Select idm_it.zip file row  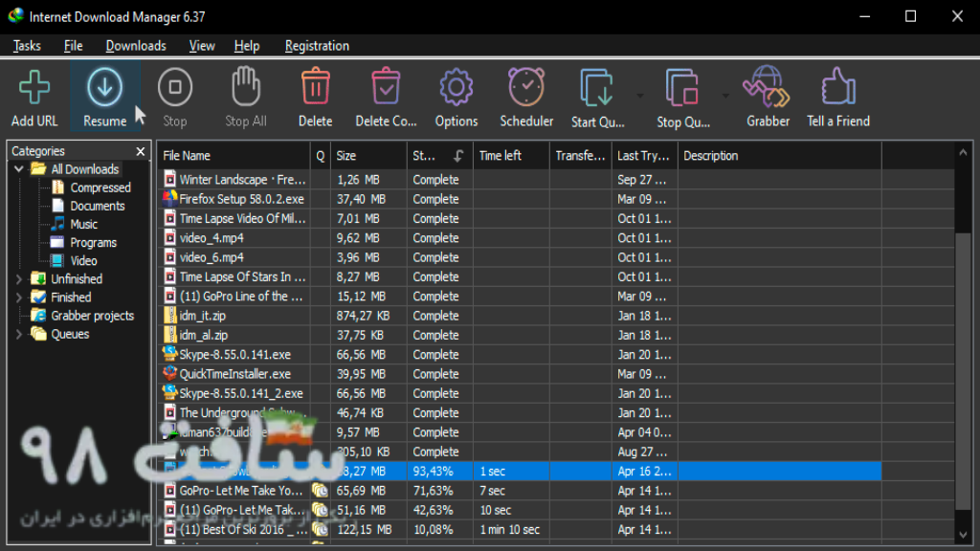pyautogui.click(x=520, y=316)
